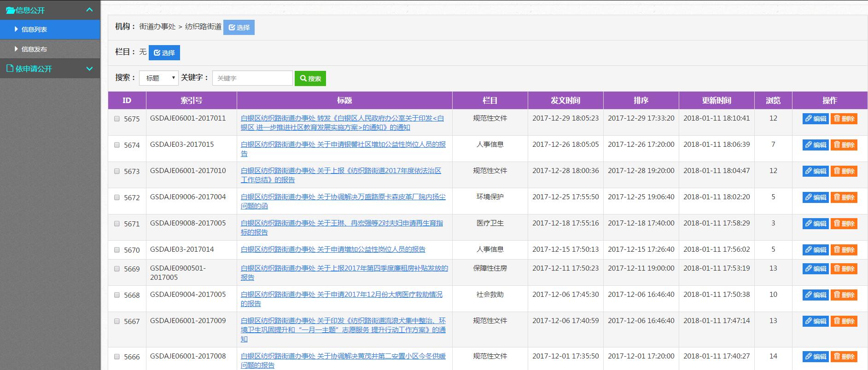Screen dimensions: 868x370
Task: Tick checkbox for row ID 5671
Action: [117, 224]
